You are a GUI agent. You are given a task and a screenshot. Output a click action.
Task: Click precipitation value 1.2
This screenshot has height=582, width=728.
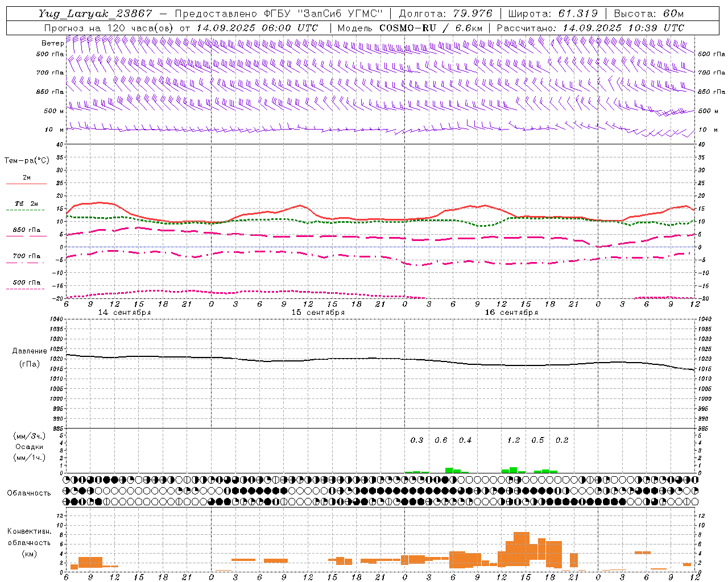[x=514, y=440]
